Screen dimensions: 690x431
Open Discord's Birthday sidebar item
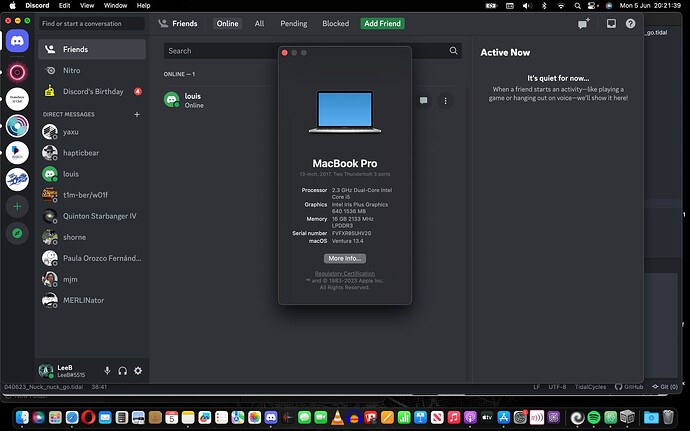(x=92, y=92)
